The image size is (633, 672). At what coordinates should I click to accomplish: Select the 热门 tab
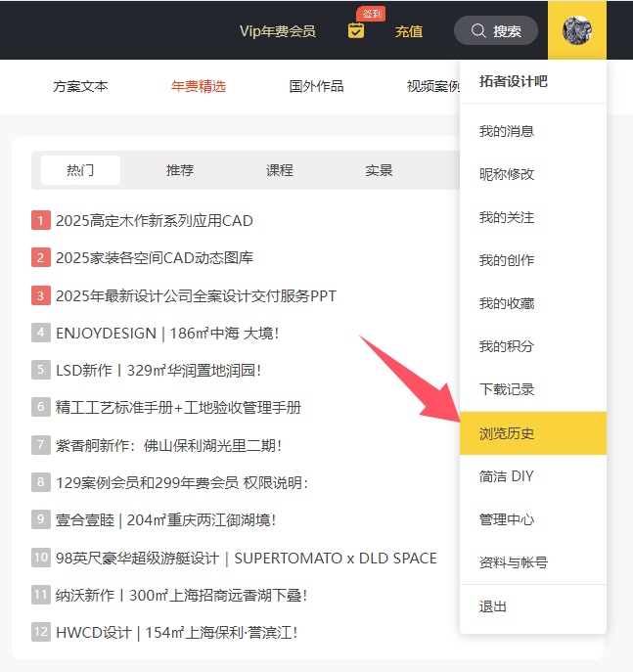(80, 170)
